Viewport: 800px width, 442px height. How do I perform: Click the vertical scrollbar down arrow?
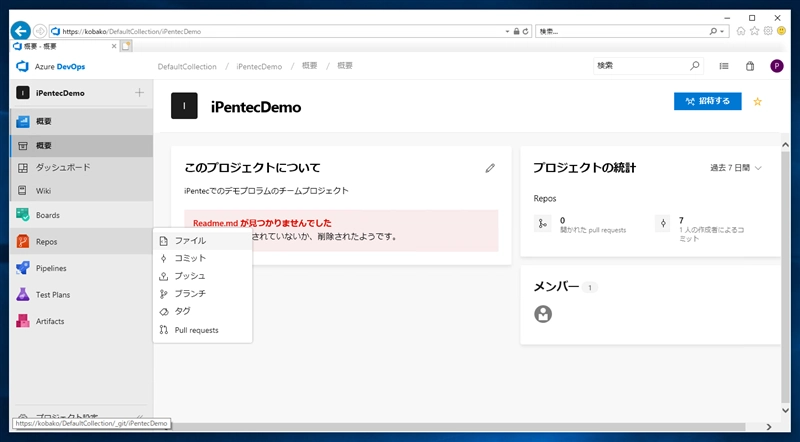[786, 410]
